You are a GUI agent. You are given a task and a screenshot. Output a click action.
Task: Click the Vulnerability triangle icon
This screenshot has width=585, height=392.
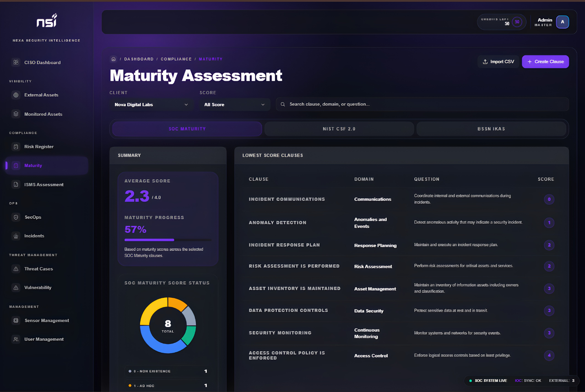(x=16, y=288)
